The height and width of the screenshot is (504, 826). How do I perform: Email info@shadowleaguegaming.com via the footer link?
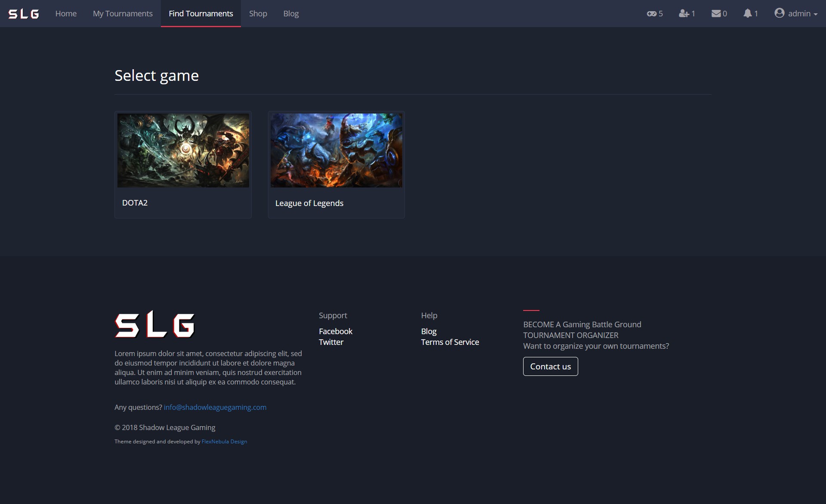tap(215, 407)
